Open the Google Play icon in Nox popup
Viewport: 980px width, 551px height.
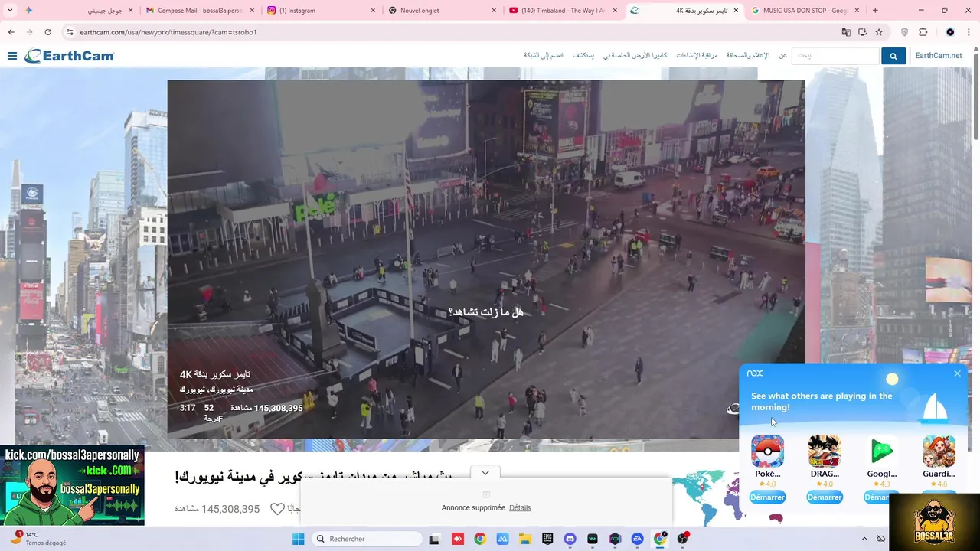click(881, 451)
